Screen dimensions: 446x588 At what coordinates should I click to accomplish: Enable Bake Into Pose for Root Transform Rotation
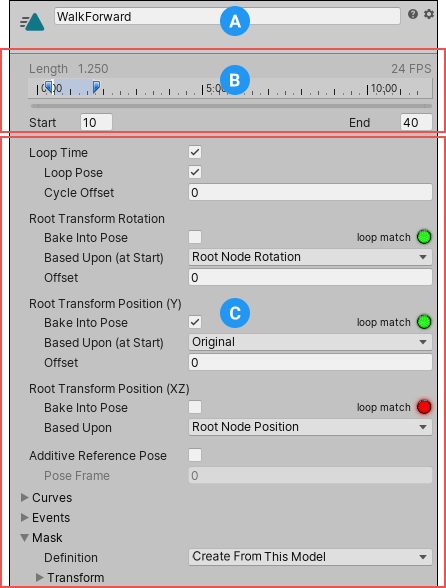coord(195,237)
